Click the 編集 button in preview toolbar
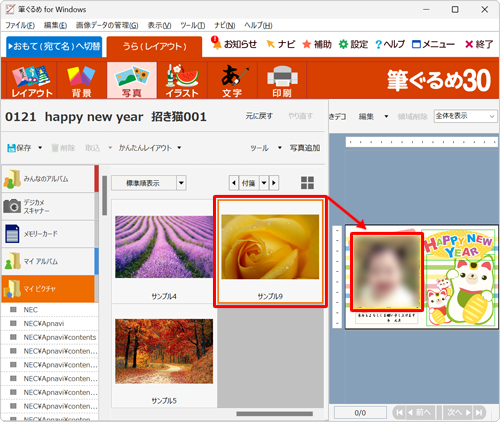Screen dimensions: 500x422 pyautogui.click(x=366, y=116)
